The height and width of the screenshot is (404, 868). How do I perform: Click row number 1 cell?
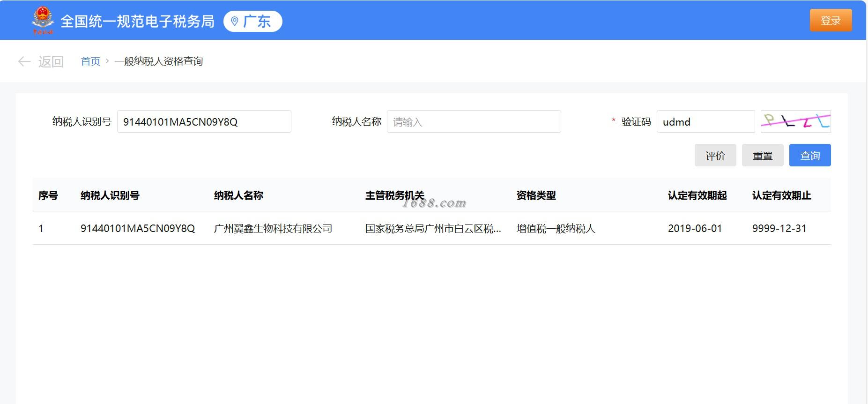[41, 228]
